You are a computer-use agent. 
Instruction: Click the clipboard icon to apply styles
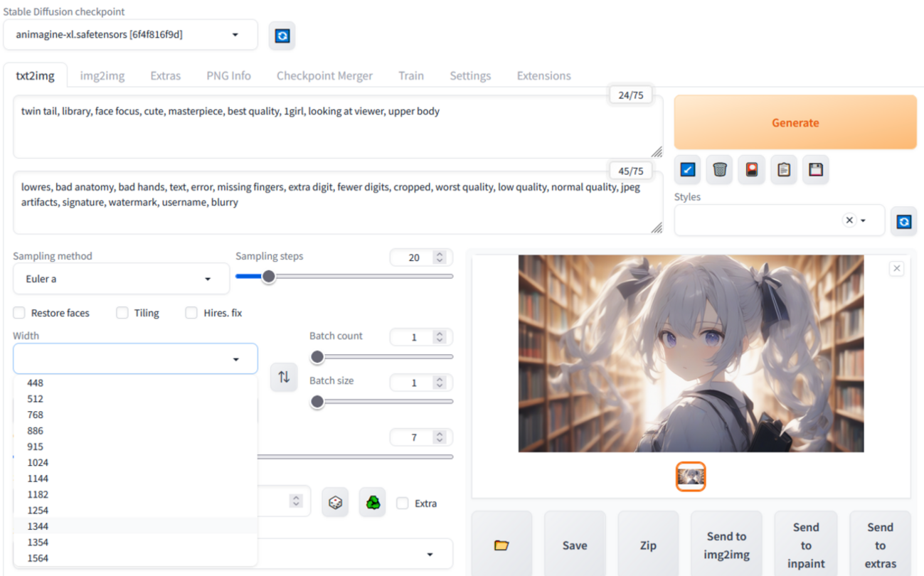click(784, 169)
